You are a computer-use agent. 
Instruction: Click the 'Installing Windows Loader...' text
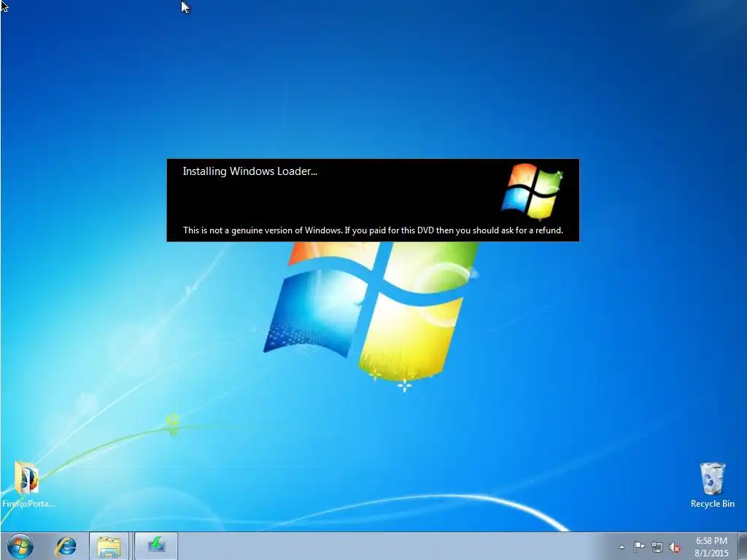click(x=250, y=171)
